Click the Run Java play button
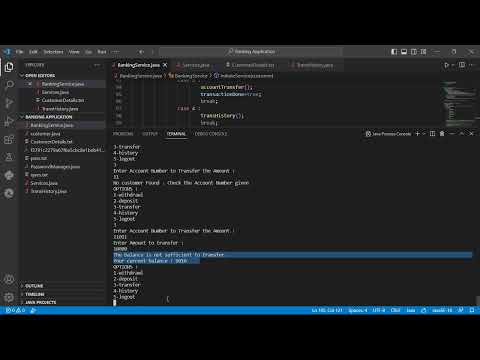Screen dimensions: 480x360 click(446, 65)
